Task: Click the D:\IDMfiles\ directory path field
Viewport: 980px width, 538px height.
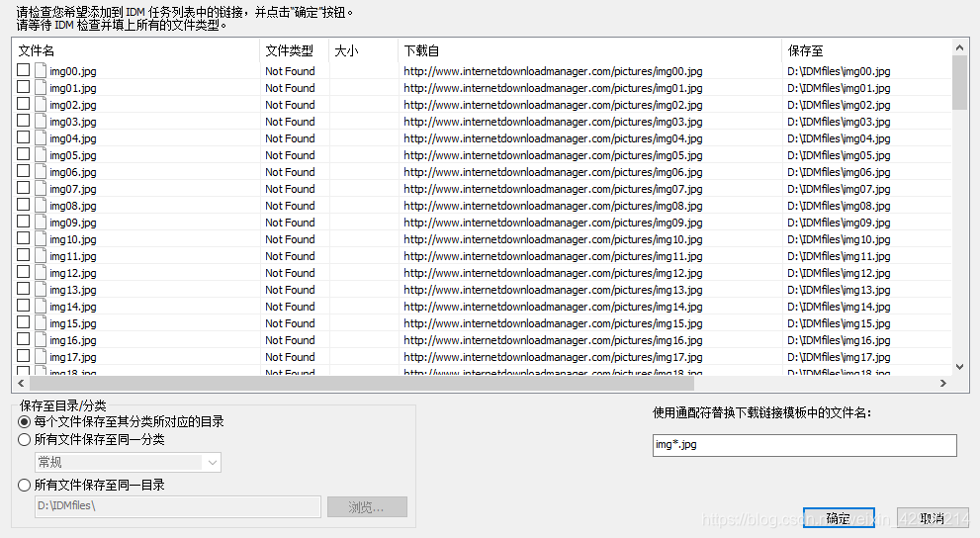Action: click(x=177, y=506)
